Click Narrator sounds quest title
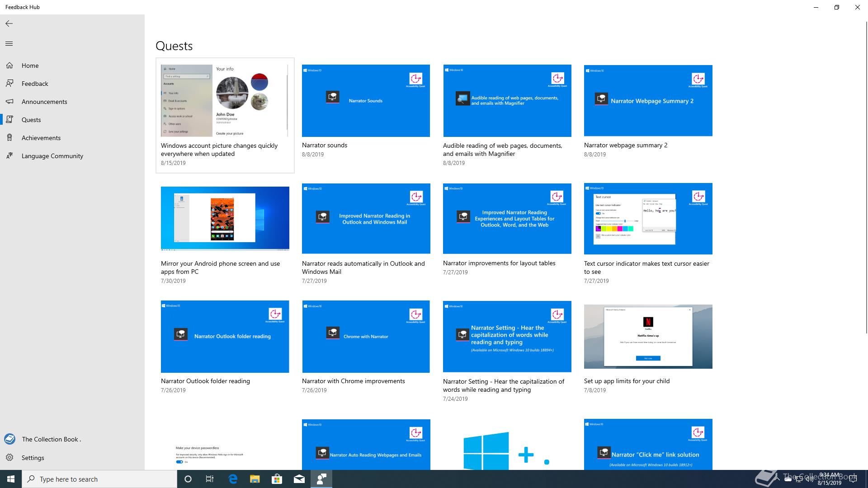 325,145
